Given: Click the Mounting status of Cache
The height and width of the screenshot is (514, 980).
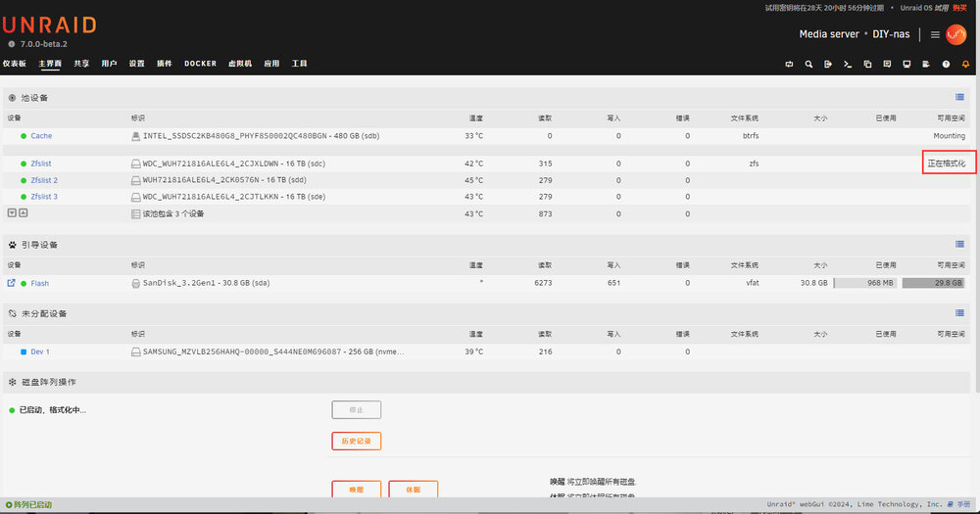Looking at the screenshot, I should pos(950,135).
